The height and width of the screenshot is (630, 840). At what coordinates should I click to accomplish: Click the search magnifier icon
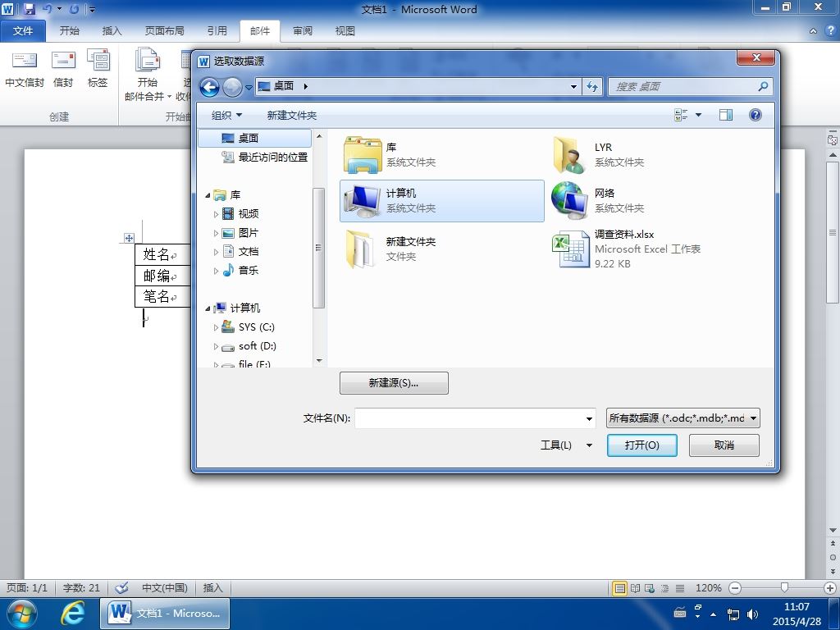763,86
